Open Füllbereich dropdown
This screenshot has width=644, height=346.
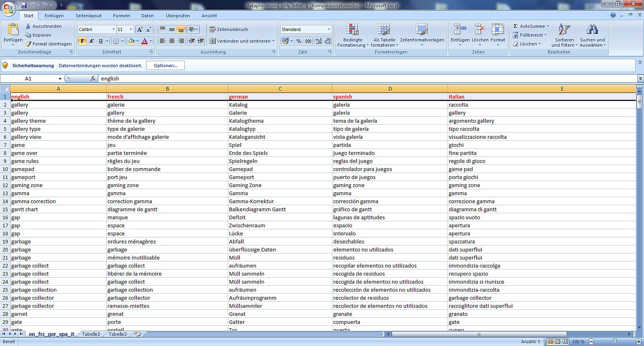tap(530, 35)
